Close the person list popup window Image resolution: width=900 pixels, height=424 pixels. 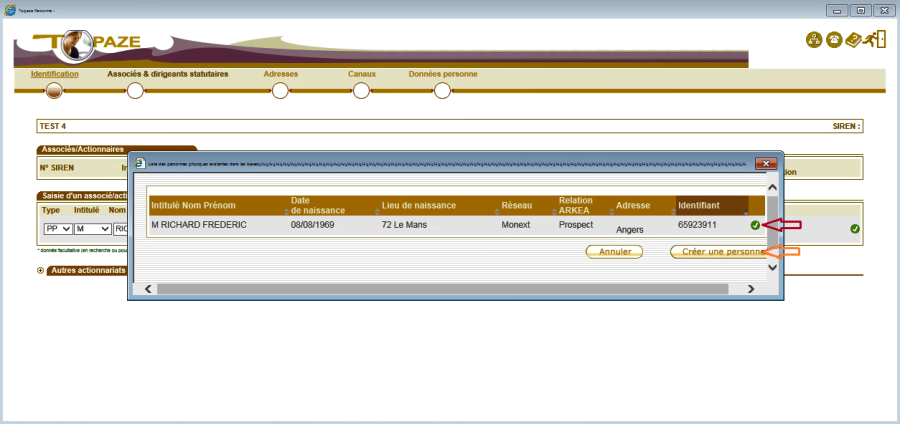click(766, 163)
